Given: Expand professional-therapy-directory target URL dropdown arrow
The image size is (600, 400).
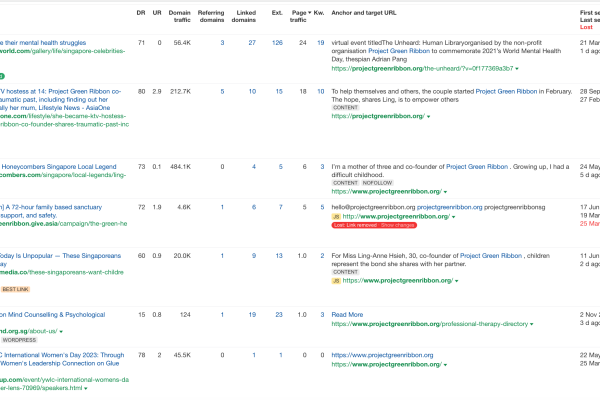Looking at the screenshot, I should coord(532,324).
